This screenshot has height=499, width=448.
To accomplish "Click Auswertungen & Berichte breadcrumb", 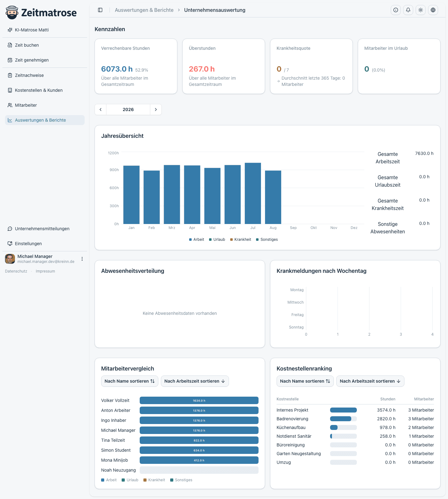I will [x=144, y=10].
